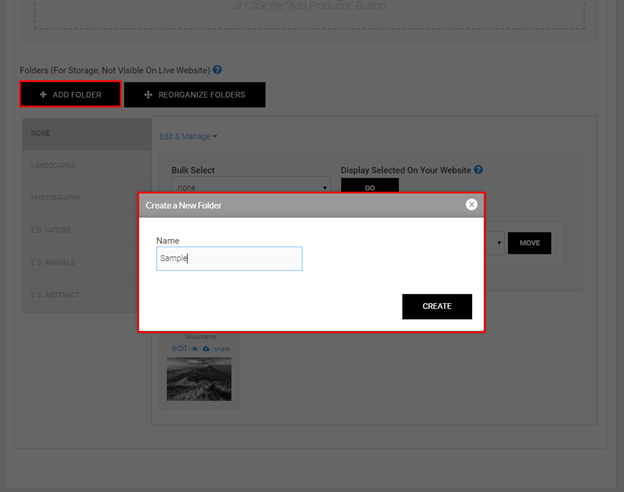Select the E.G. Animals folder
Viewport: 624px width, 492px height.
(x=86, y=262)
